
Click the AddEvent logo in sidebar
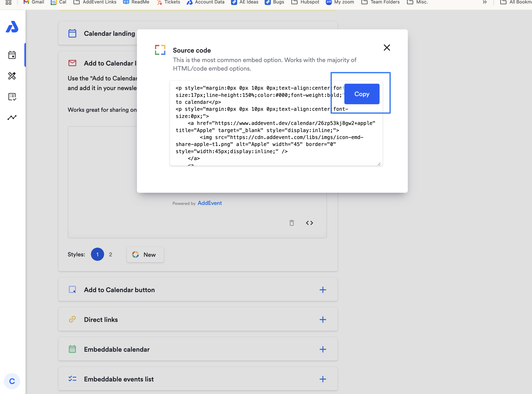12,27
